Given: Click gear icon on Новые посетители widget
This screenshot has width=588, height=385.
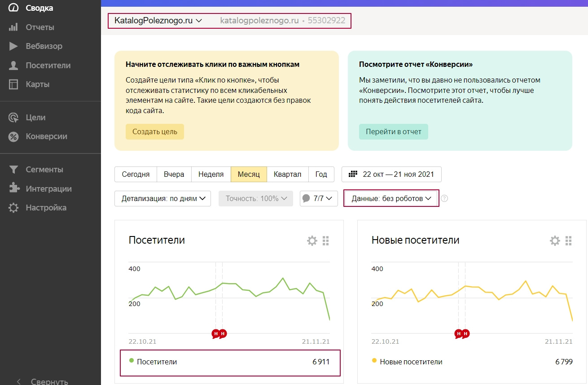Looking at the screenshot, I should [555, 241].
